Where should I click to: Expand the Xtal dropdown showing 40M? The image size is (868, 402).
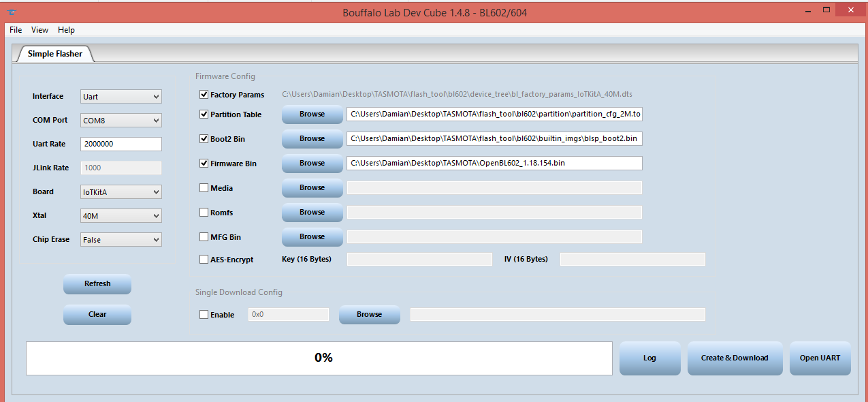(x=121, y=216)
